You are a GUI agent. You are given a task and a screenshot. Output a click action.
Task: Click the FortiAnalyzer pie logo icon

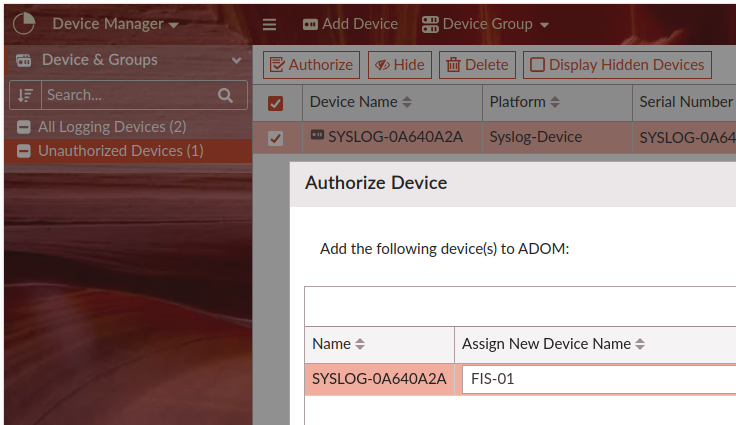(x=23, y=23)
